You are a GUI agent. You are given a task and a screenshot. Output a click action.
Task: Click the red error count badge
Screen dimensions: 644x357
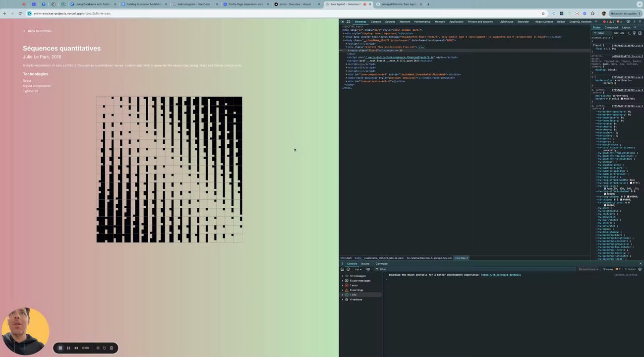click(x=605, y=22)
